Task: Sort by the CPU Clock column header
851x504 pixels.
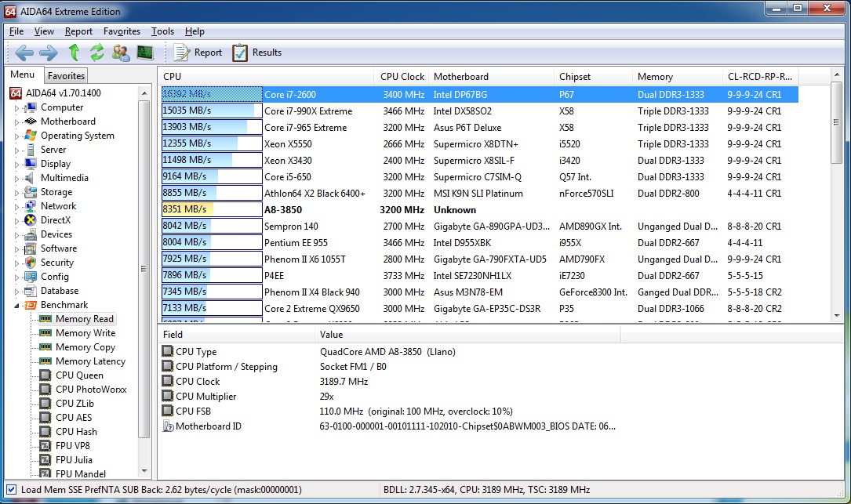Action: (x=402, y=77)
